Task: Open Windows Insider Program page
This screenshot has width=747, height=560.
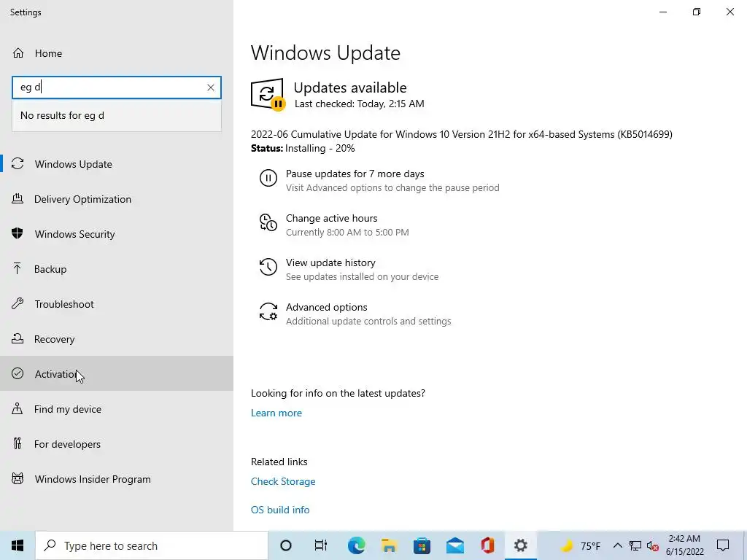Action: tap(117, 478)
